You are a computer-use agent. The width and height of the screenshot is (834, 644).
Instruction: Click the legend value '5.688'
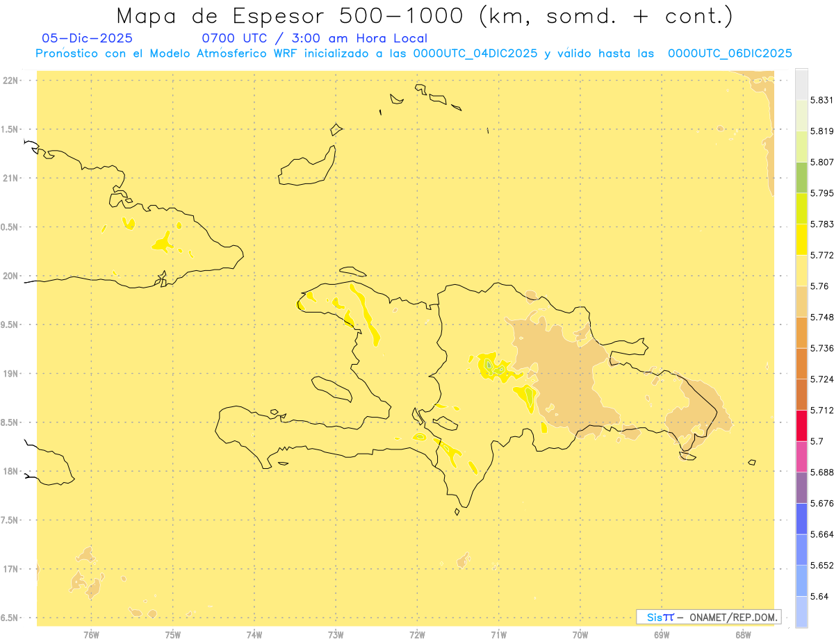tap(822, 472)
